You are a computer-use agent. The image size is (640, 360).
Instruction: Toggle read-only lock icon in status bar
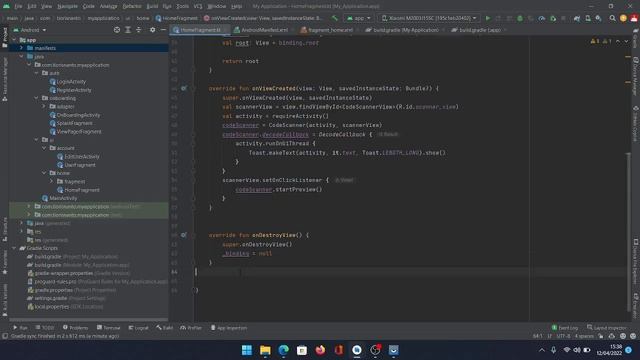point(601,336)
